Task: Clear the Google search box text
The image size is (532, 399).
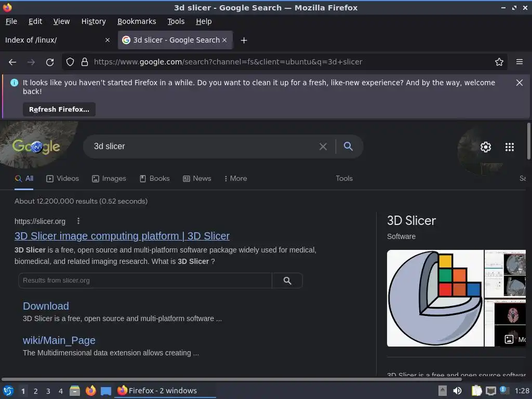Action: [323, 147]
